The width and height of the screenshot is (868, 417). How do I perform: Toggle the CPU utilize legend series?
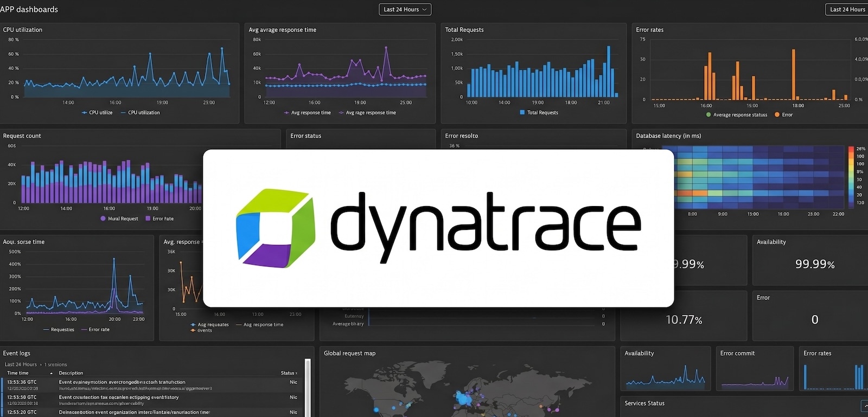pyautogui.click(x=97, y=113)
